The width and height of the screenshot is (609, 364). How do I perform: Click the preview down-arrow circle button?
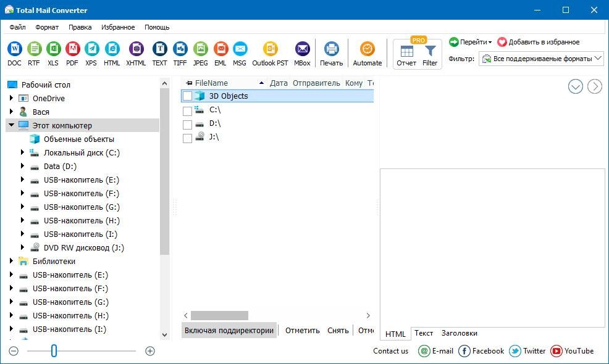pos(575,86)
